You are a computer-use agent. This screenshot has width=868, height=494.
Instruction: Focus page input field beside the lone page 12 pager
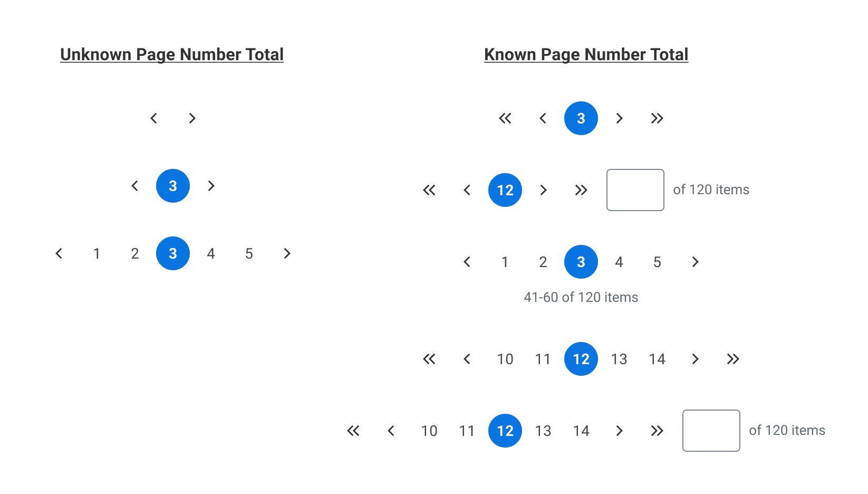click(x=635, y=190)
